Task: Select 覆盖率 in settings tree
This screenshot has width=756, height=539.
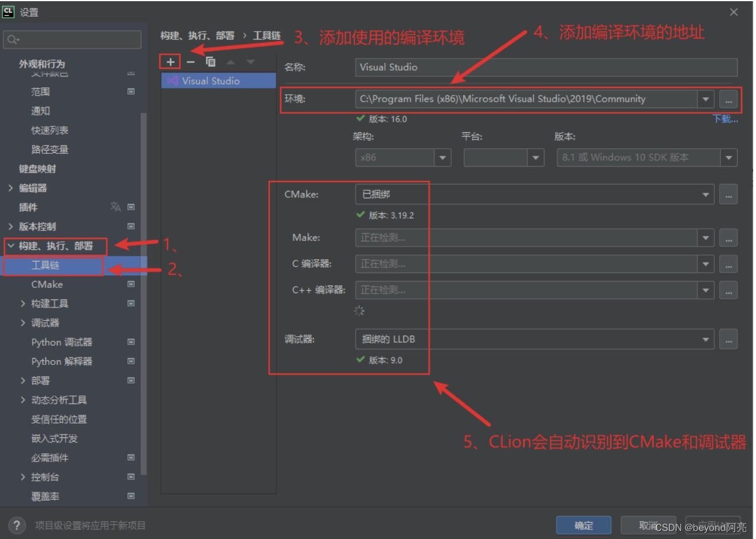Action: 45,496
